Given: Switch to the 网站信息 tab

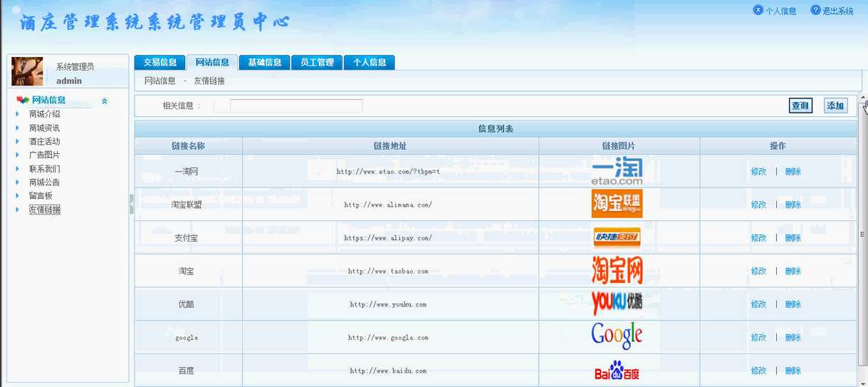Looking at the screenshot, I should (212, 62).
